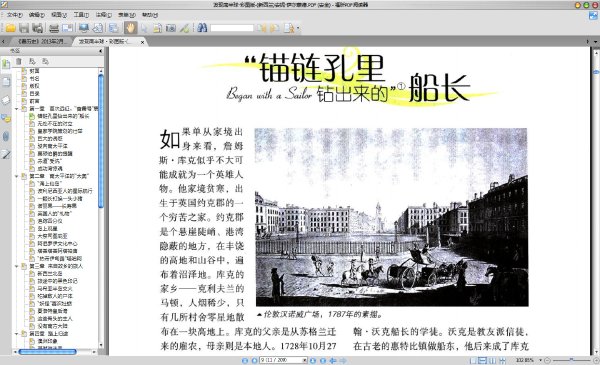Click the Save All icon next to Save
This screenshot has width=600, height=365.
tap(38, 28)
